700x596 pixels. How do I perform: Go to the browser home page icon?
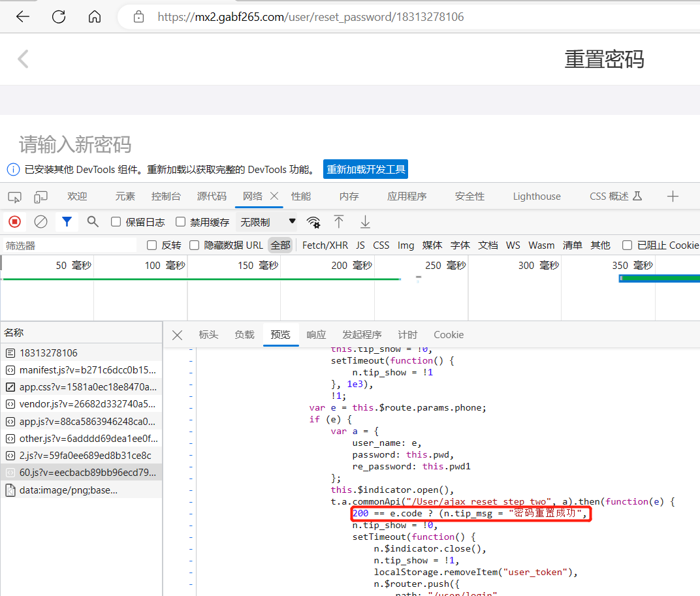click(x=94, y=17)
